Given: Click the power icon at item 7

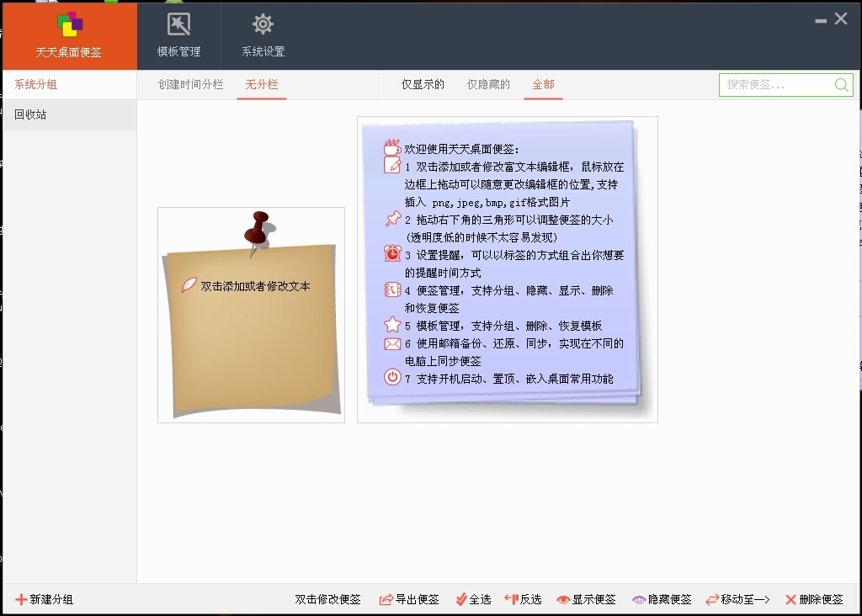Looking at the screenshot, I should pyautogui.click(x=392, y=377).
